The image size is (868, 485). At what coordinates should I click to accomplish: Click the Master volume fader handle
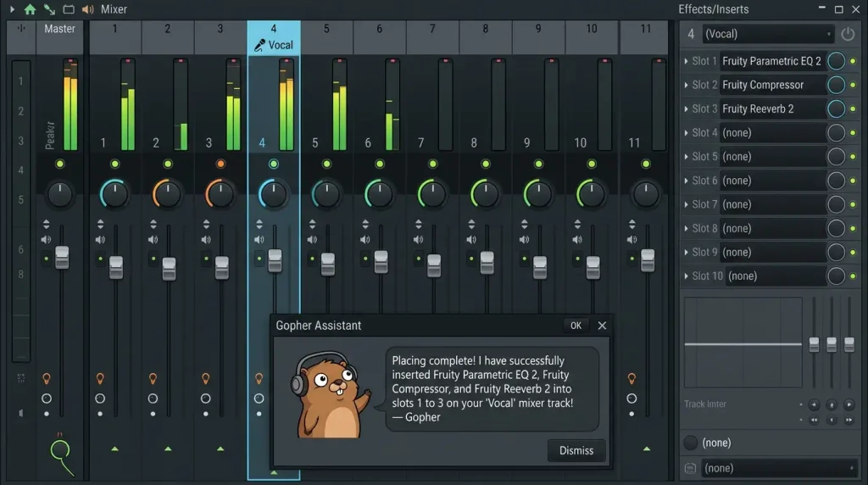pos(62,258)
